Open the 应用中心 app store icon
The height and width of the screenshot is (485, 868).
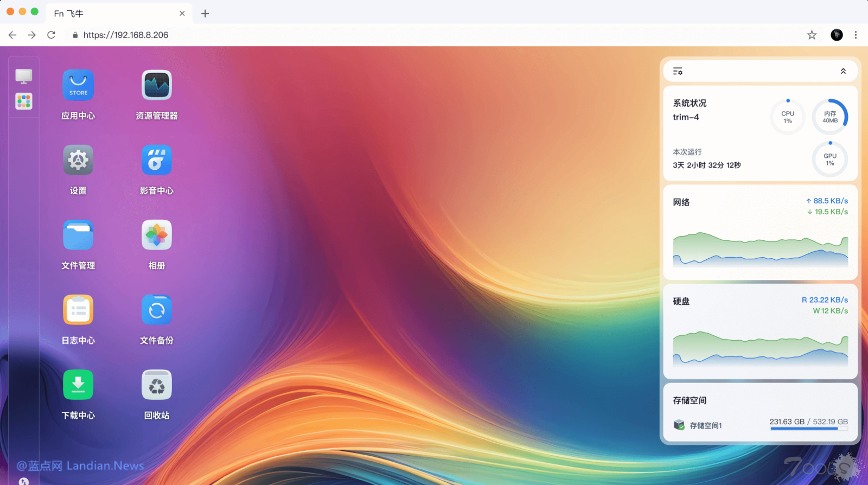click(78, 85)
